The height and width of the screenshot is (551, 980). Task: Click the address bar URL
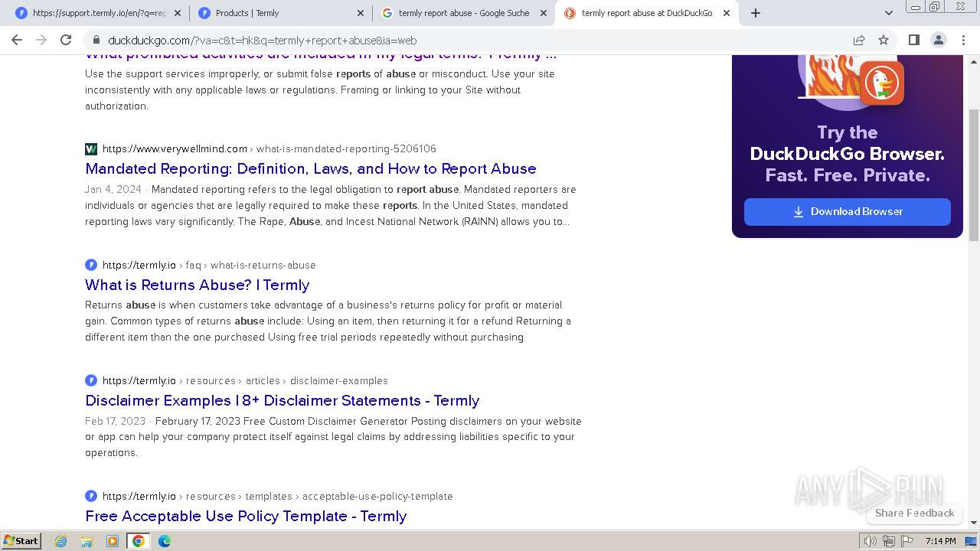click(x=263, y=41)
